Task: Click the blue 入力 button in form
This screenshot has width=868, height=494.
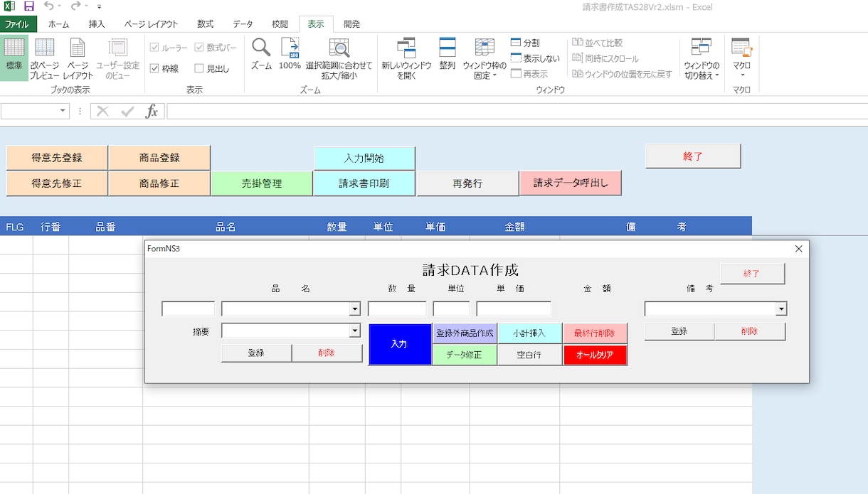Action: click(x=400, y=344)
